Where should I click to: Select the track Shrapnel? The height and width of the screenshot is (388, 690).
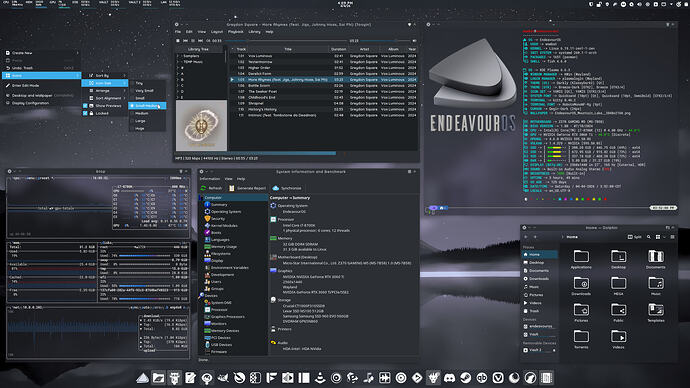point(323,103)
